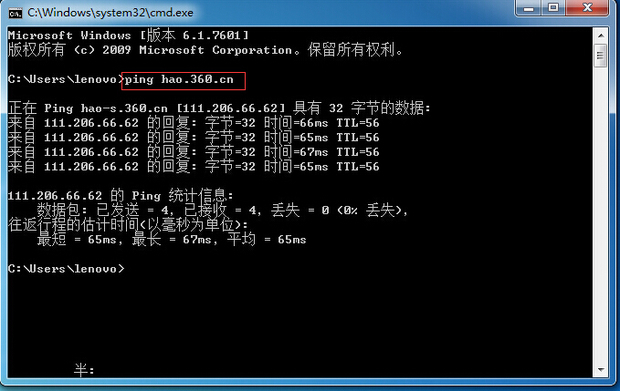Click the typed command ping hao.360.cn
Screen dimensions: 620x391
point(179,79)
